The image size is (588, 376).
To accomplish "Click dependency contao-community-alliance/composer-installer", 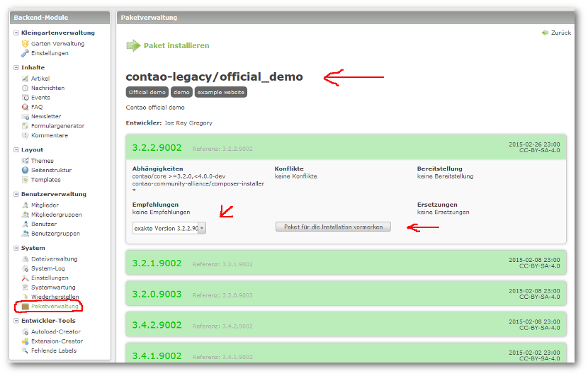I will pos(198,183).
